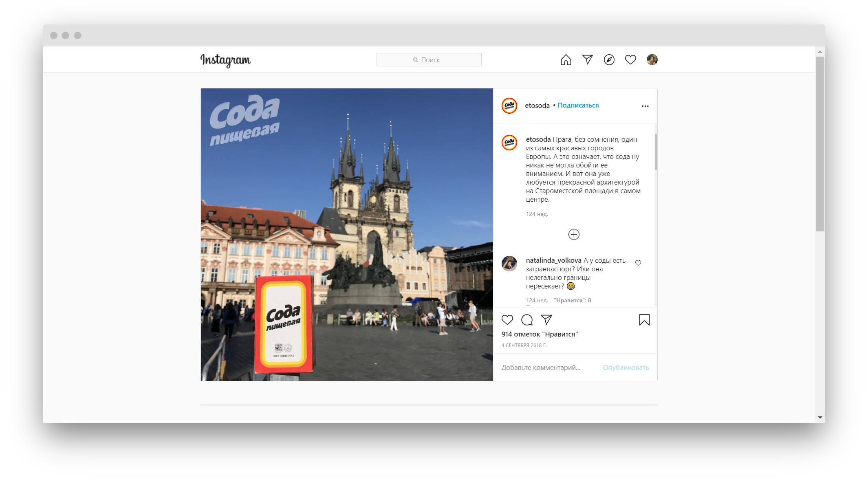Open the Instagram home feed icon

tap(566, 60)
